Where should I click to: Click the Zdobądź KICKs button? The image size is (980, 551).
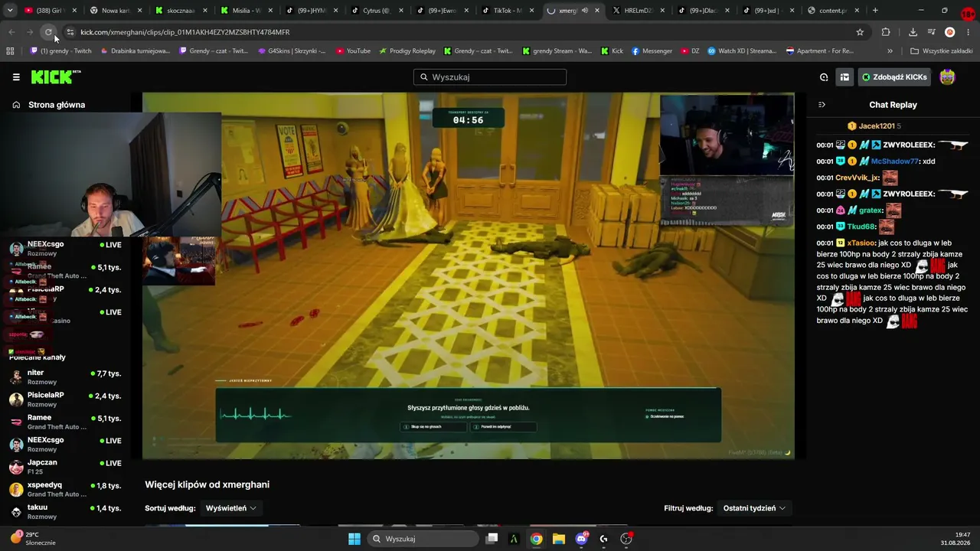click(x=893, y=77)
